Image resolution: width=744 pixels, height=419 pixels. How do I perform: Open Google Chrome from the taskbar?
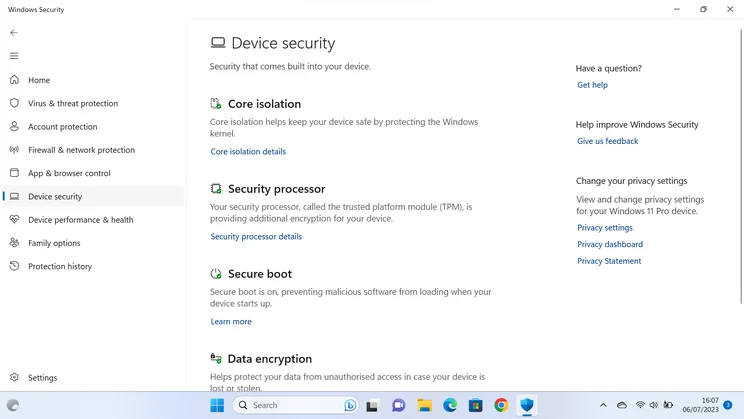click(501, 405)
